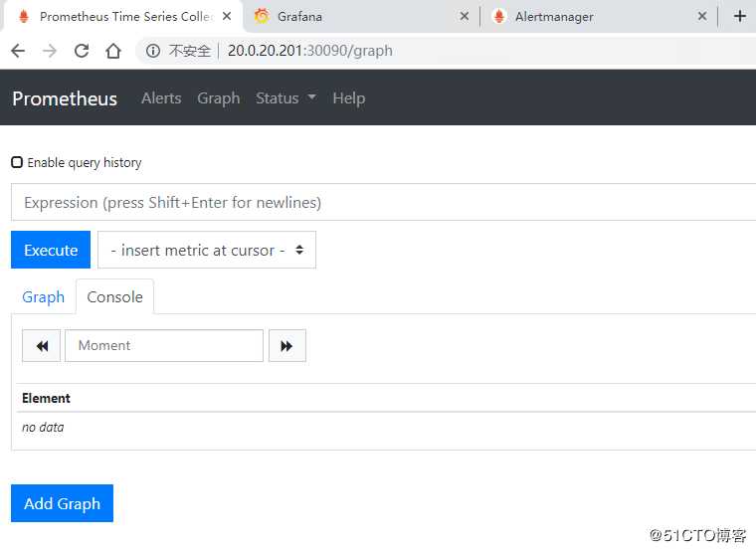Viewport: 756px width, 552px height.
Task: Reload the Prometheus page
Action: (82, 51)
